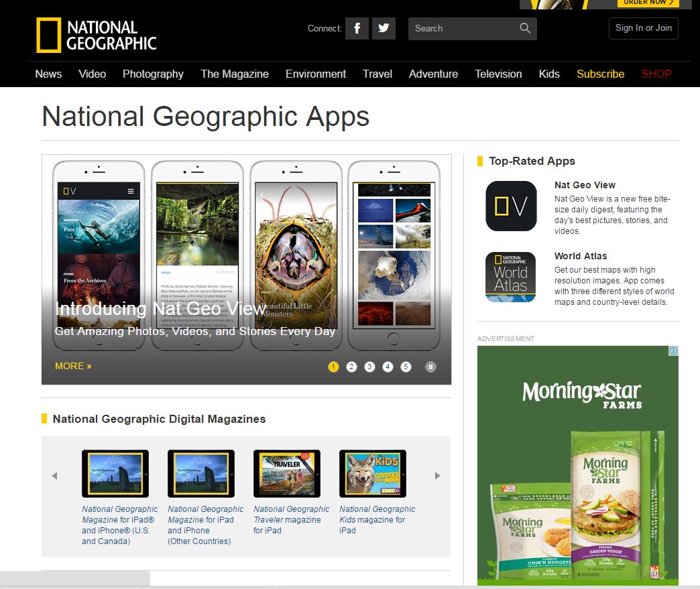The width and height of the screenshot is (700, 589).
Task: Go to the Travel section
Action: pyautogui.click(x=377, y=74)
